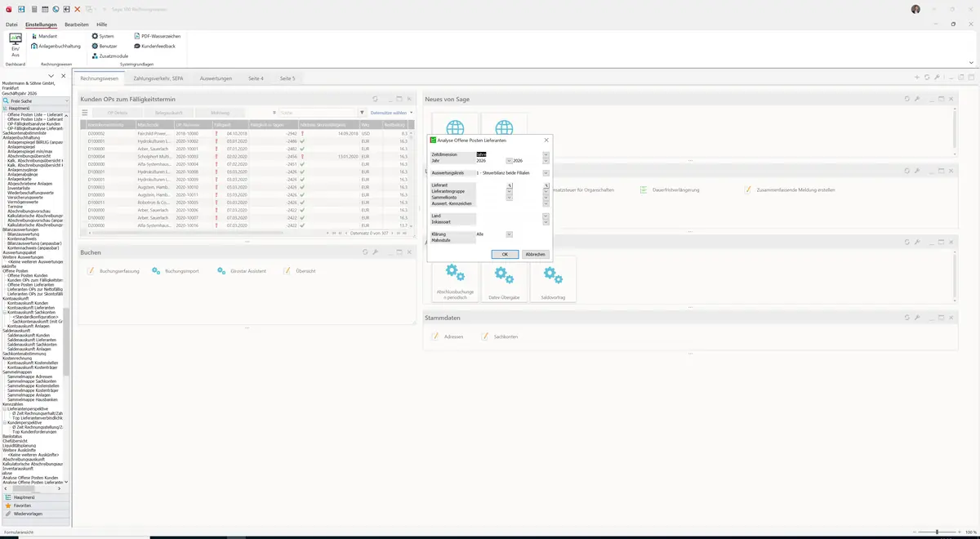The height and width of the screenshot is (539, 980).
Task: Open the Wiedervorlagen section in sidebar
Action: coord(34,514)
